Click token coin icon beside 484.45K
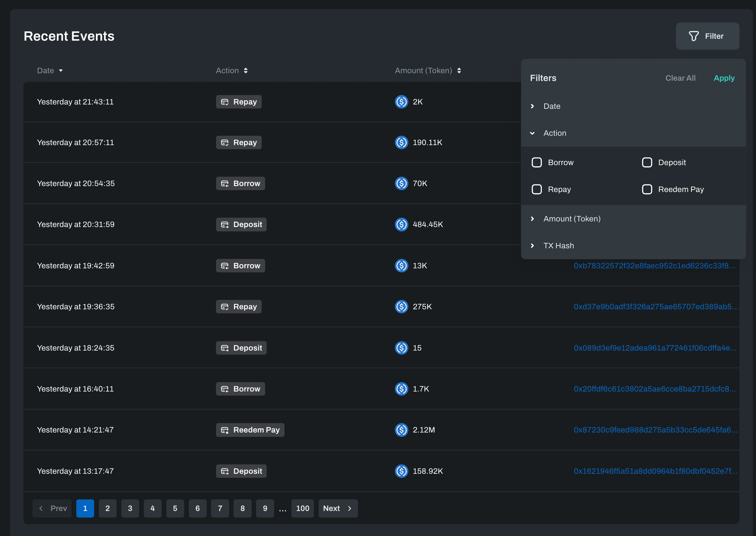The image size is (756, 536). [401, 225]
